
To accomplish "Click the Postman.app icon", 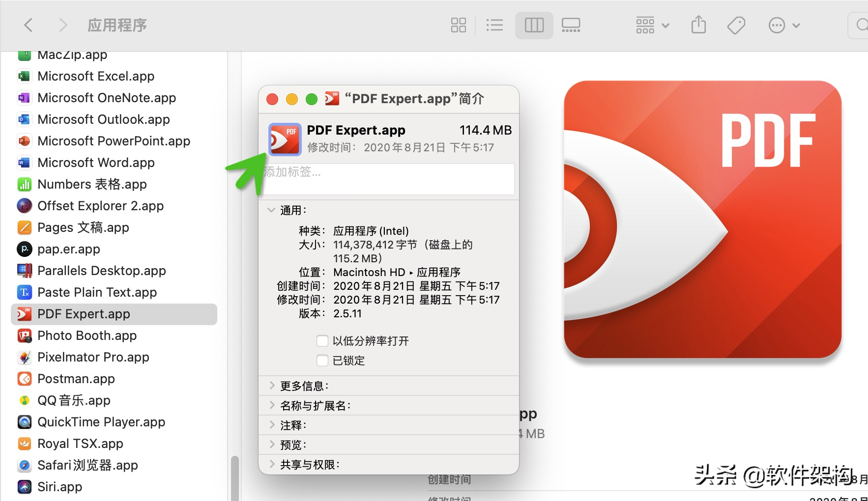I will [24, 379].
